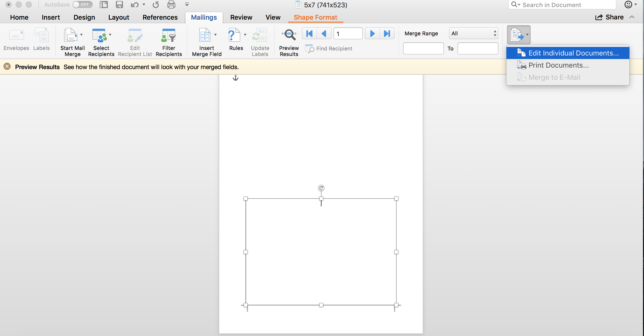Screen dimensions: 644x336
Task: Select Edit Individual Documents menu item
Action: pyautogui.click(x=568, y=53)
